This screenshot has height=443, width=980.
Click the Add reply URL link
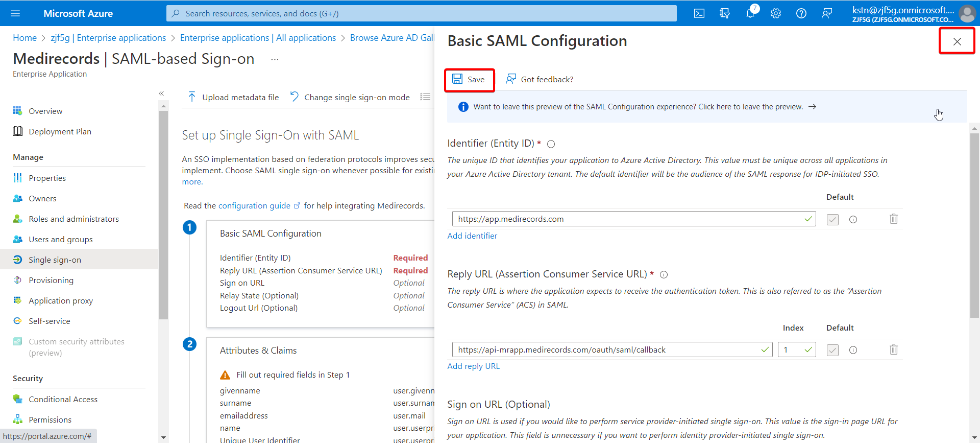474,366
